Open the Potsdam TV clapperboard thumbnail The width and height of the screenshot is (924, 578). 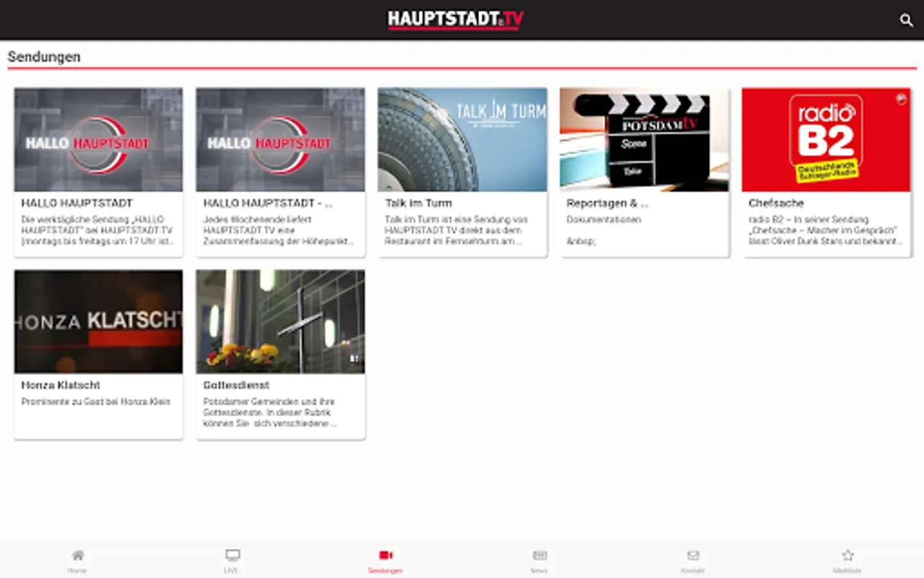(644, 139)
